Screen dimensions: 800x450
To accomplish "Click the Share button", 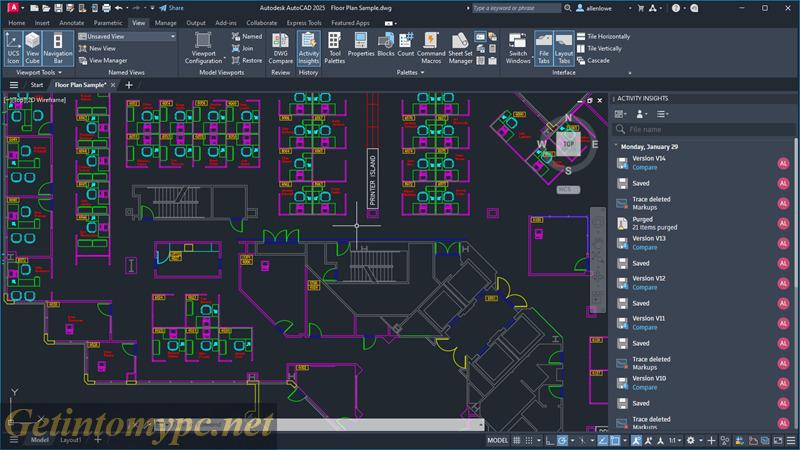I will tap(171, 8).
